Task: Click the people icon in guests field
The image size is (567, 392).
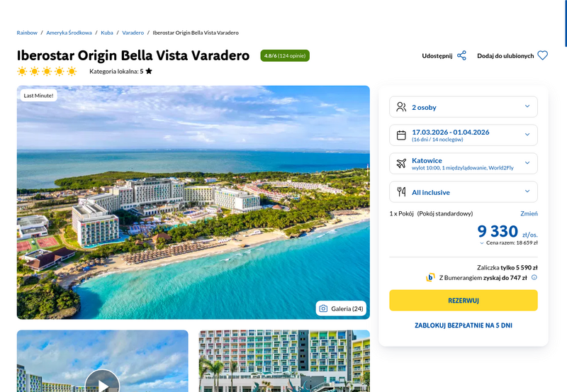Action: click(401, 106)
